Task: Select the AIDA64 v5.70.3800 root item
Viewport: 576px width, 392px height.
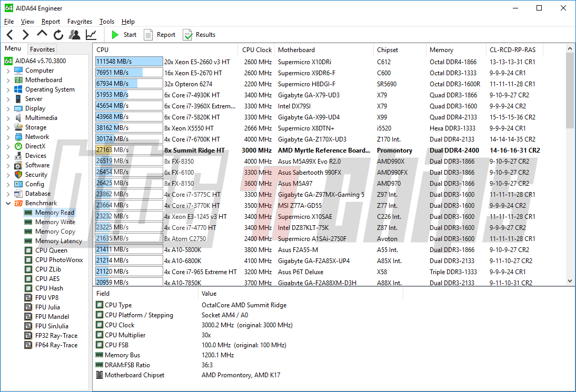Action: pyautogui.click(x=35, y=61)
